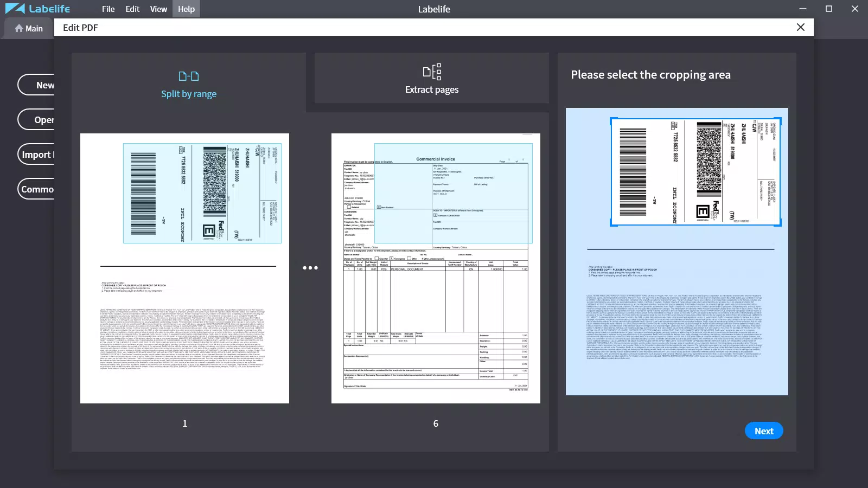Close the Edit PDF dialog
868x488 pixels.
tap(800, 27)
